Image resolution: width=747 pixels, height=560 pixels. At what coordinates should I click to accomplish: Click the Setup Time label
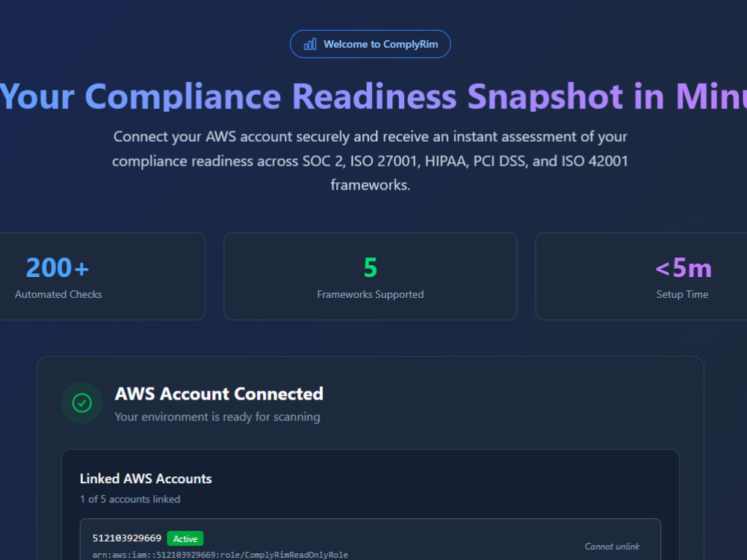click(682, 294)
